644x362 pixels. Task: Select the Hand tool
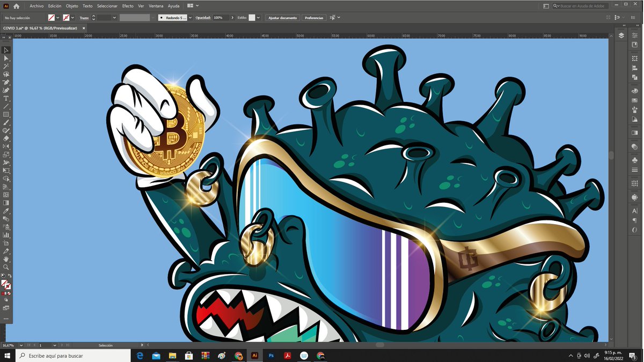tap(6, 259)
